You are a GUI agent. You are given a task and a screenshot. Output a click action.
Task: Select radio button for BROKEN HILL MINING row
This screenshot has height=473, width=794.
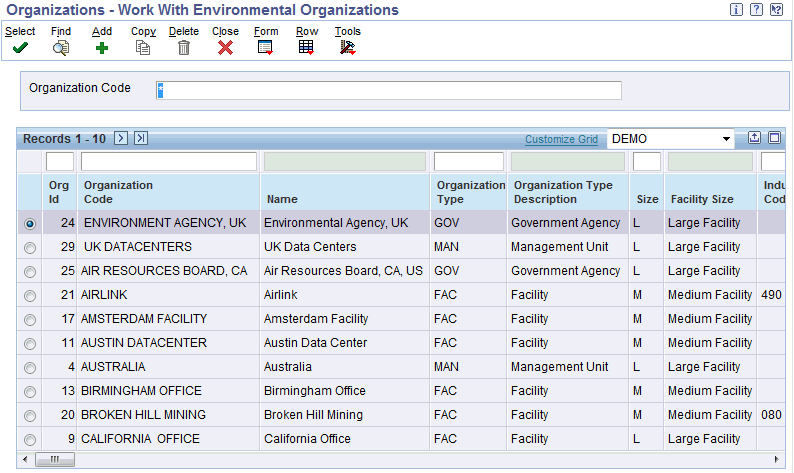click(30, 416)
